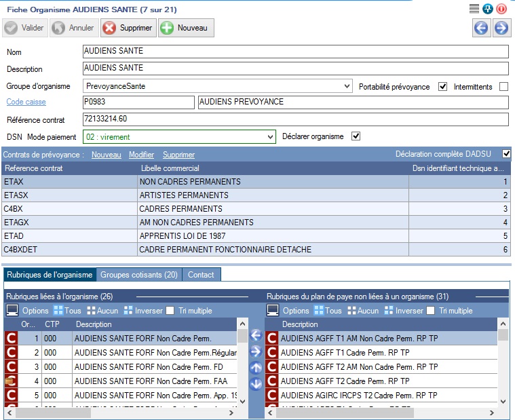Uncheck Déclaration complète DADSU

[x=506, y=154]
